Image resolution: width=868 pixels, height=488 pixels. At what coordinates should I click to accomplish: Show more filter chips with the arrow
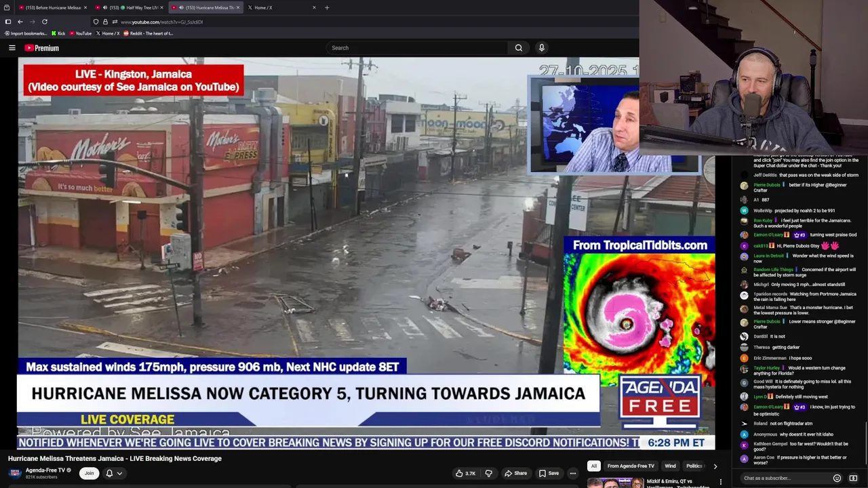pos(715,466)
